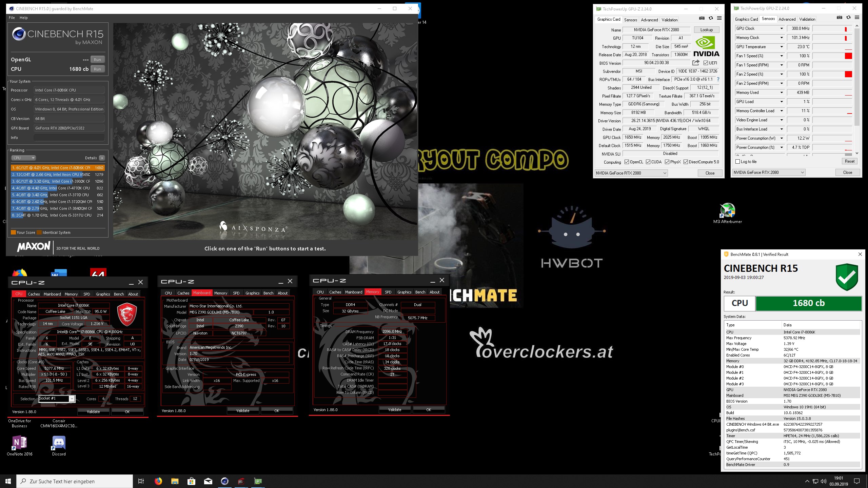This screenshot has height=488, width=868.
Task: Open the GPU Temperature sensor dropdown
Action: pyautogui.click(x=782, y=47)
